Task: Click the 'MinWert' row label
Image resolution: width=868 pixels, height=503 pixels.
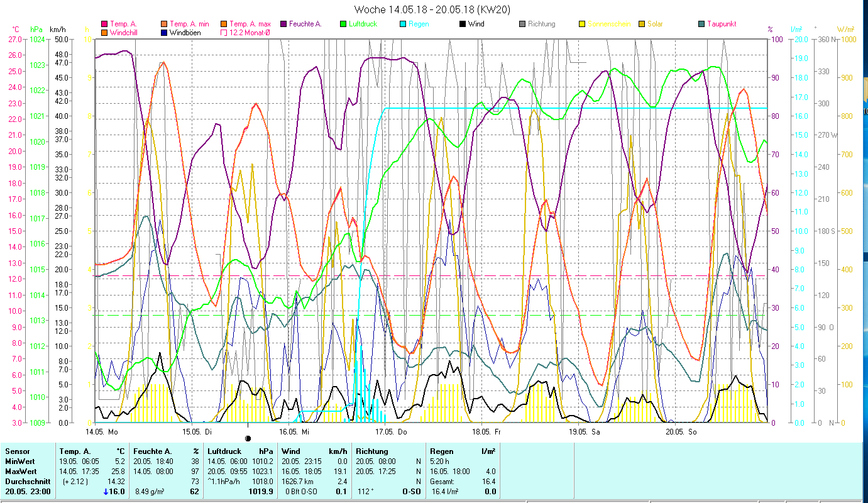Action: (20, 462)
